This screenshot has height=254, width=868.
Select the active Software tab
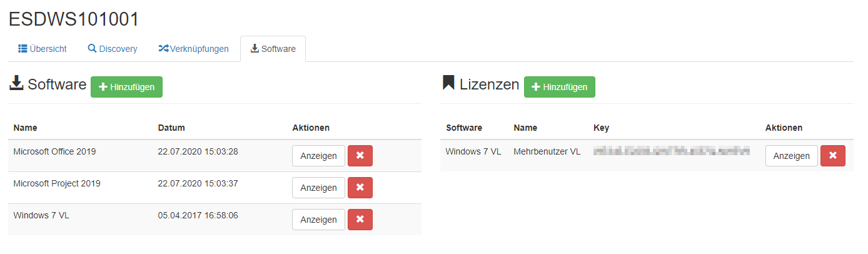click(273, 49)
